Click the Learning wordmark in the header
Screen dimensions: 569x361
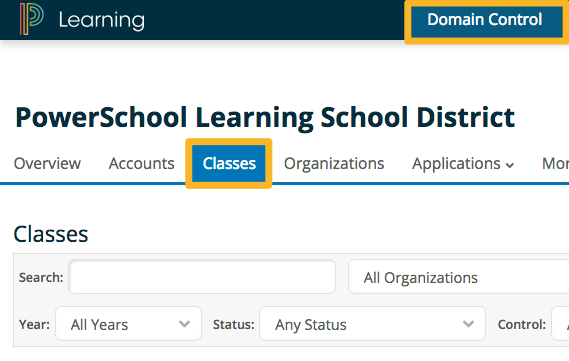[102, 20]
